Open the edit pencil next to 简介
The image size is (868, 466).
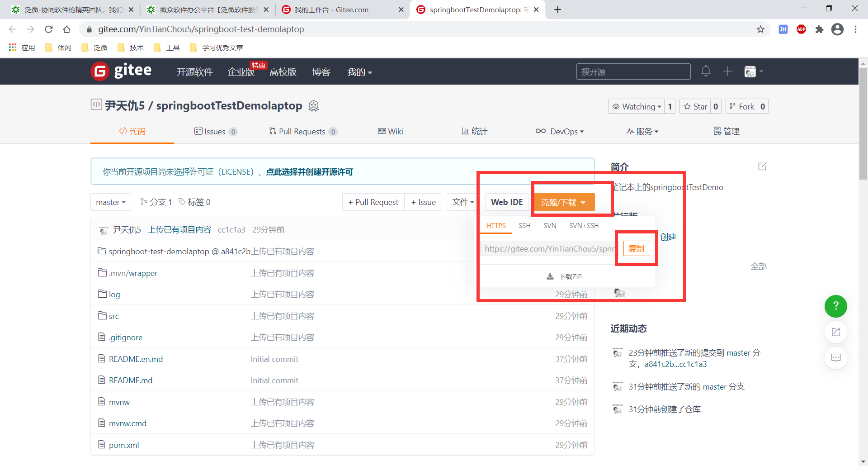(x=762, y=166)
